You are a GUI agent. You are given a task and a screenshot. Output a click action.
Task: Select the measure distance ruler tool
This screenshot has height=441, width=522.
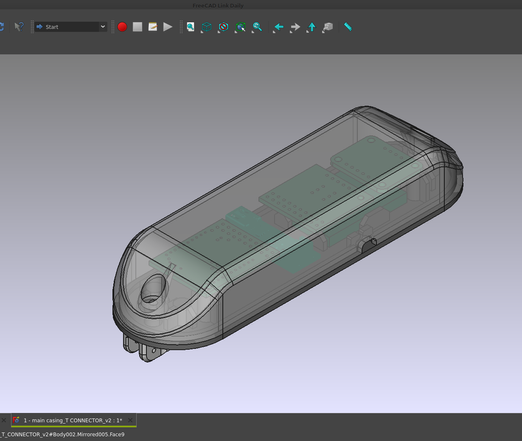[348, 27]
